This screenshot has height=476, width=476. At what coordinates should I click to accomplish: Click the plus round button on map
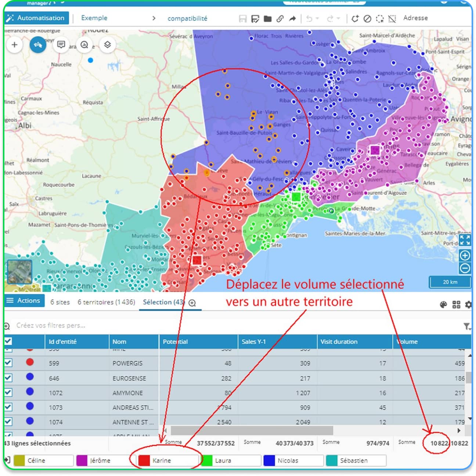(x=15, y=45)
